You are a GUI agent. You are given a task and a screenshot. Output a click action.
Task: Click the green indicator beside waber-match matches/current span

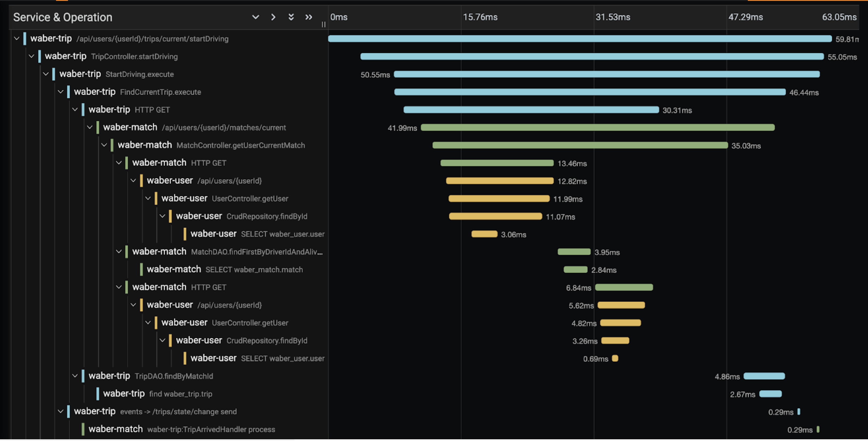[x=98, y=127]
